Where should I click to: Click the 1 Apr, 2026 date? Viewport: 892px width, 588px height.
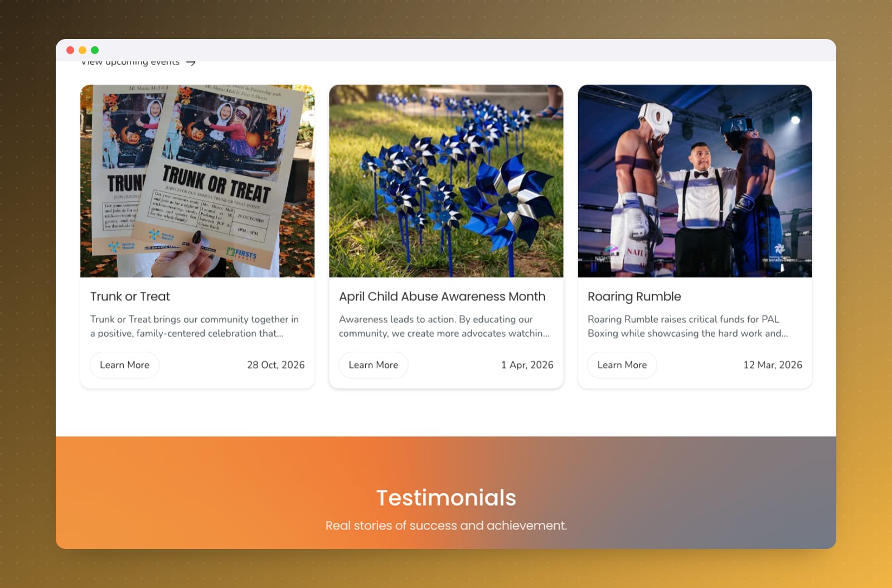527,365
